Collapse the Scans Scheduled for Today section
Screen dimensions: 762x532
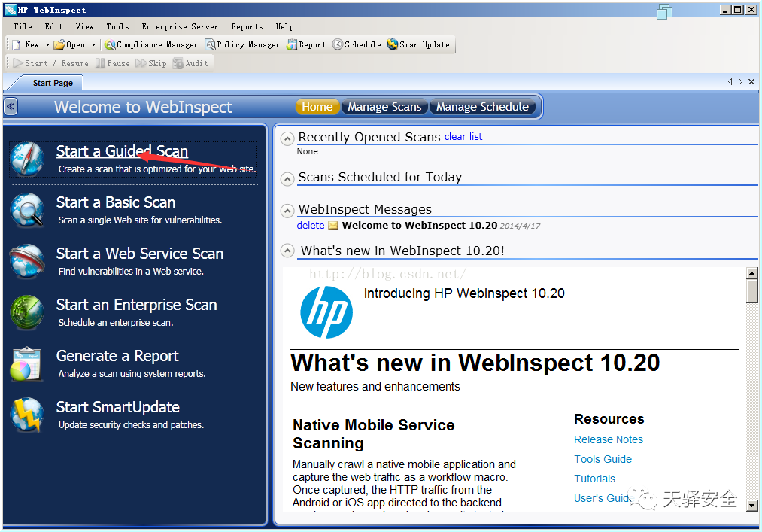tap(287, 179)
